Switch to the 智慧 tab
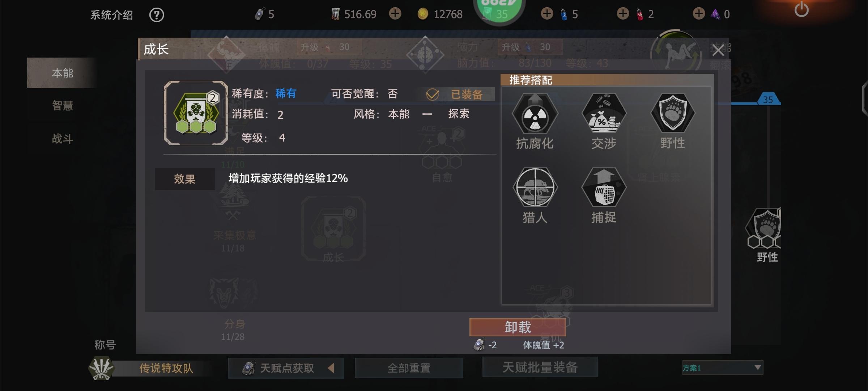The image size is (868, 391). (63, 106)
